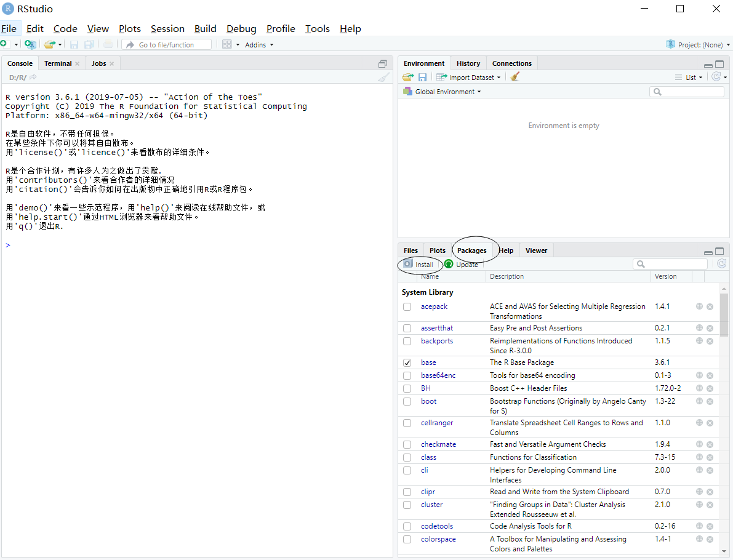Tick the base64enc package checkbox

(x=407, y=375)
